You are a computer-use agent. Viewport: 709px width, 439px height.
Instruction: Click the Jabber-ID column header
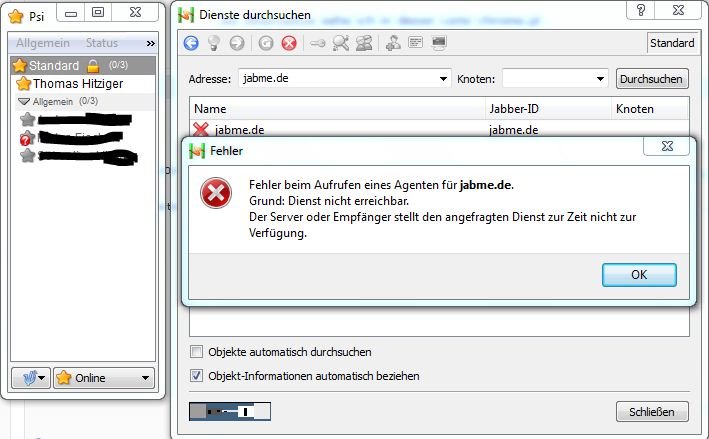pos(548,109)
